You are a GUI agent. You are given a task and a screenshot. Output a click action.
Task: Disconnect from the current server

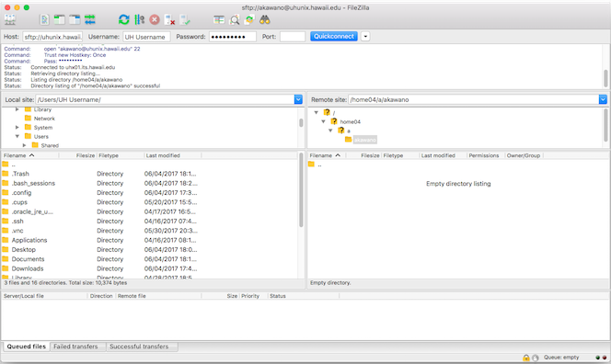(x=170, y=19)
